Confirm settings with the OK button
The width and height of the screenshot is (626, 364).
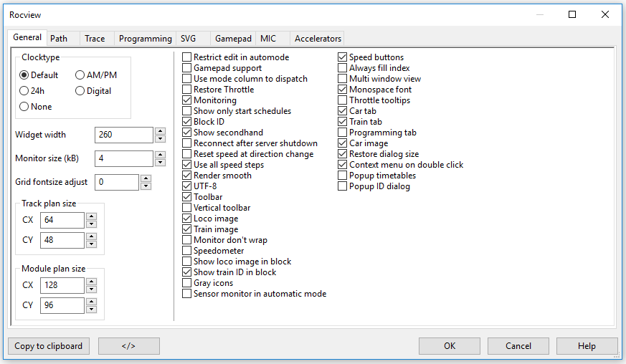[x=449, y=346]
